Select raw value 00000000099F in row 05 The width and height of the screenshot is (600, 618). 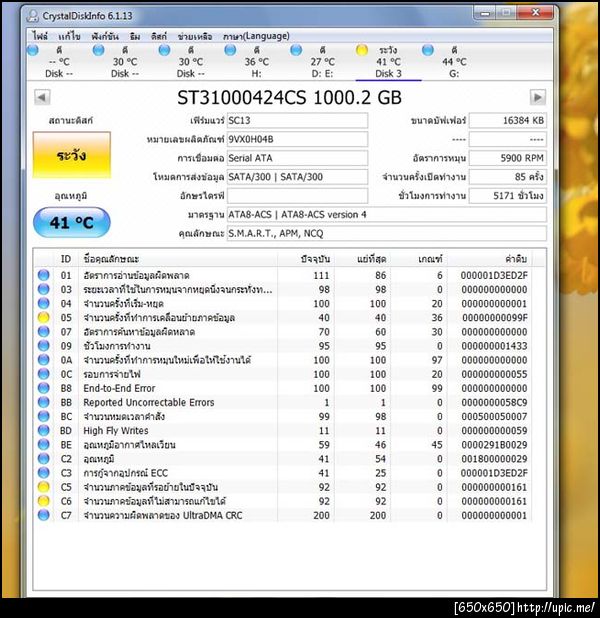click(x=494, y=318)
